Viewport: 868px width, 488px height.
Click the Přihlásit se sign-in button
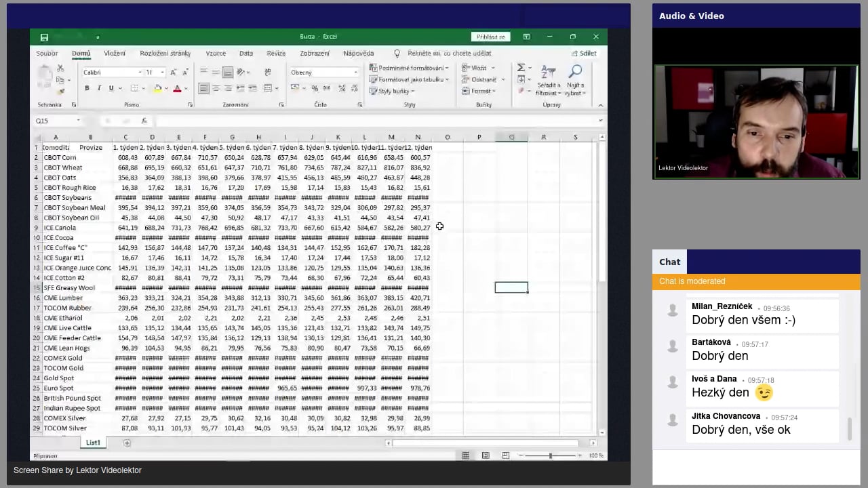(x=490, y=37)
